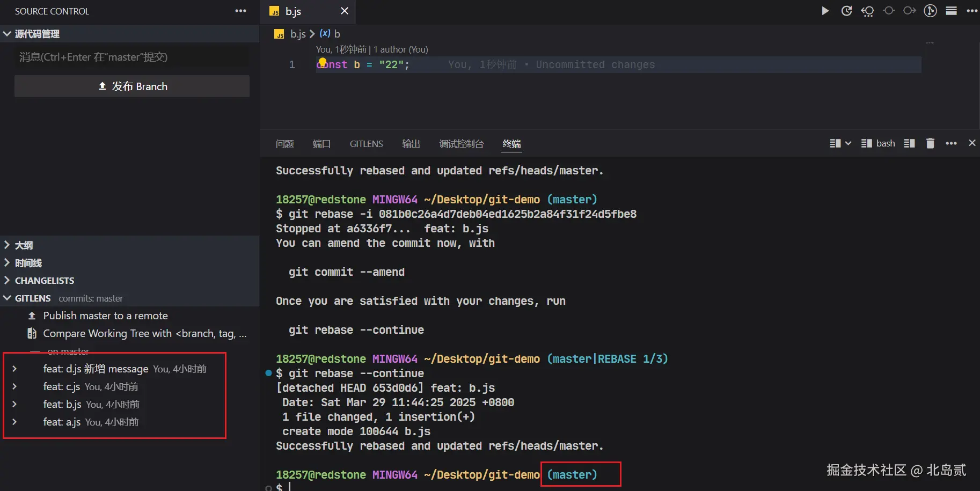Open 调试控制台 panel tab

(x=462, y=144)
